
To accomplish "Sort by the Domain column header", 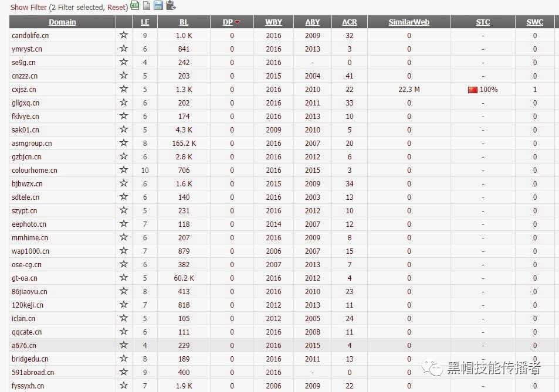I will pyautogui.click(x=62, y=22).
